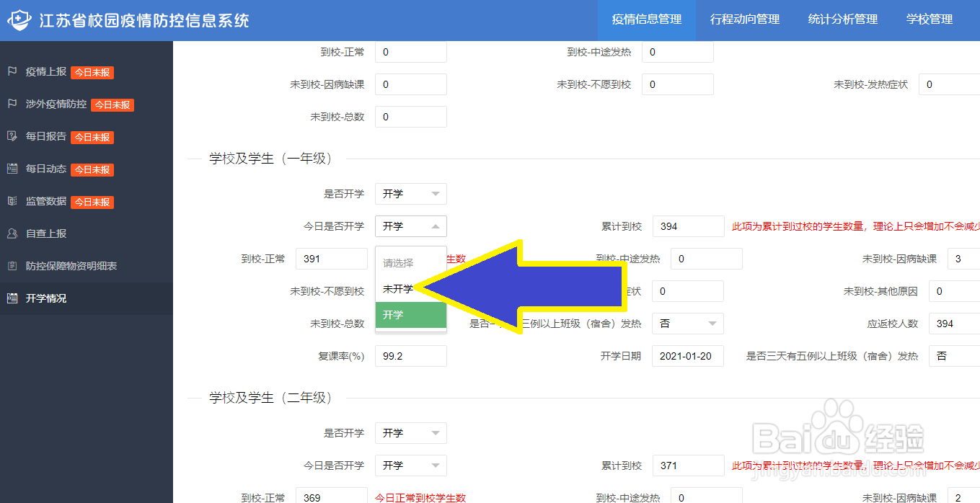Image resolution: width=980 pixels, height=503 pixels.
Task: Click the 复课率 field showing 99.2
Action: point(410,355)
